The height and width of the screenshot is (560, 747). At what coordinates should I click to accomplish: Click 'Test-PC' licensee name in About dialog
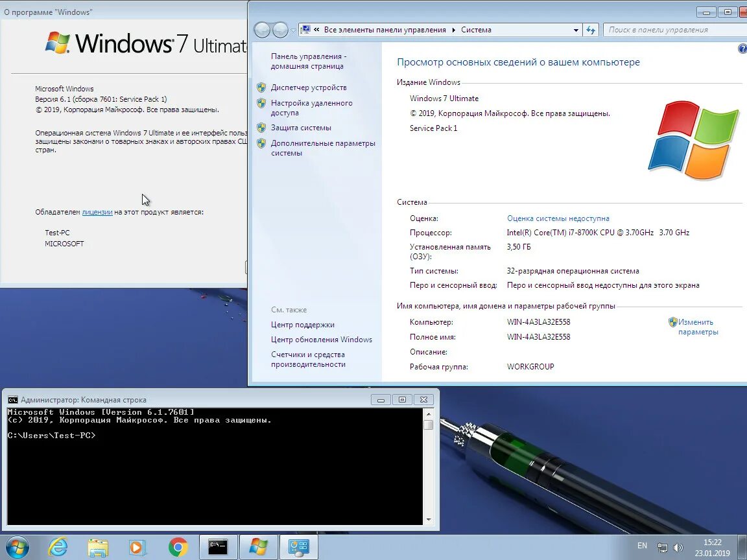[57, 233]
